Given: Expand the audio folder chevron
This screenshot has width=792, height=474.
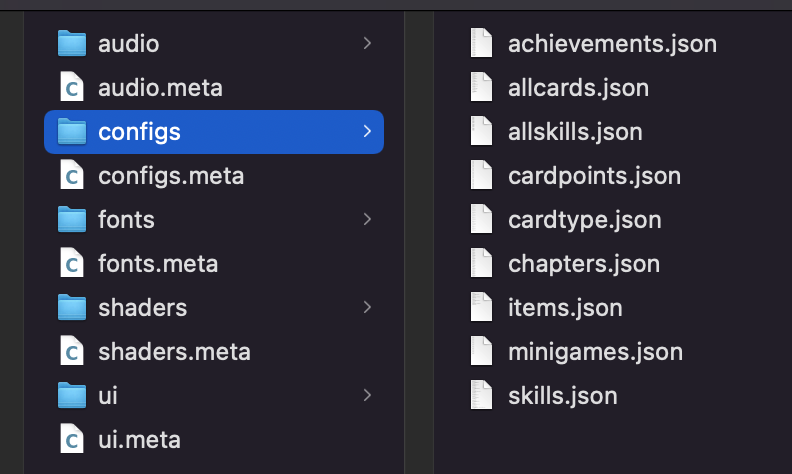Looking at the screenshot, I should [x=367, y=43].
